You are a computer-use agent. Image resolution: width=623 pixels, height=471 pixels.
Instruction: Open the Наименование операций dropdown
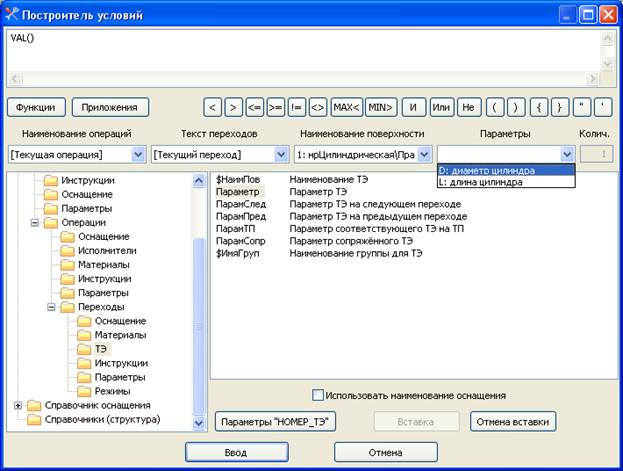tap(138, 154)
